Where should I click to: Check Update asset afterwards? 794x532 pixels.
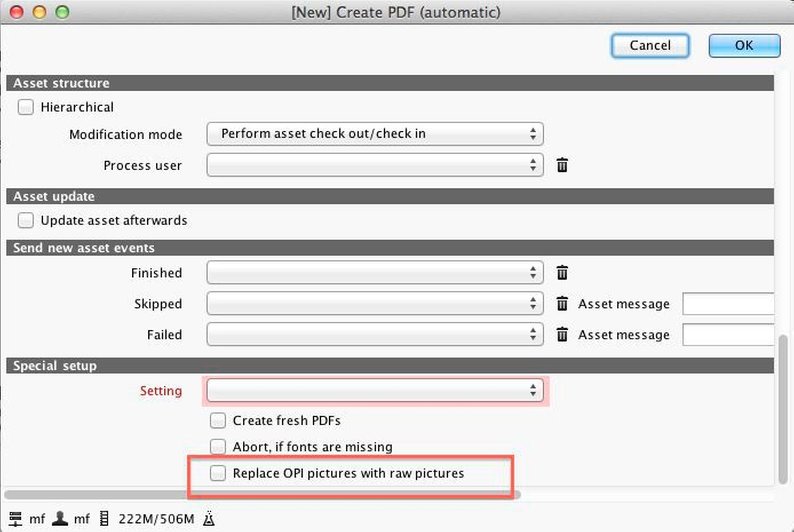tap(26, 220)
